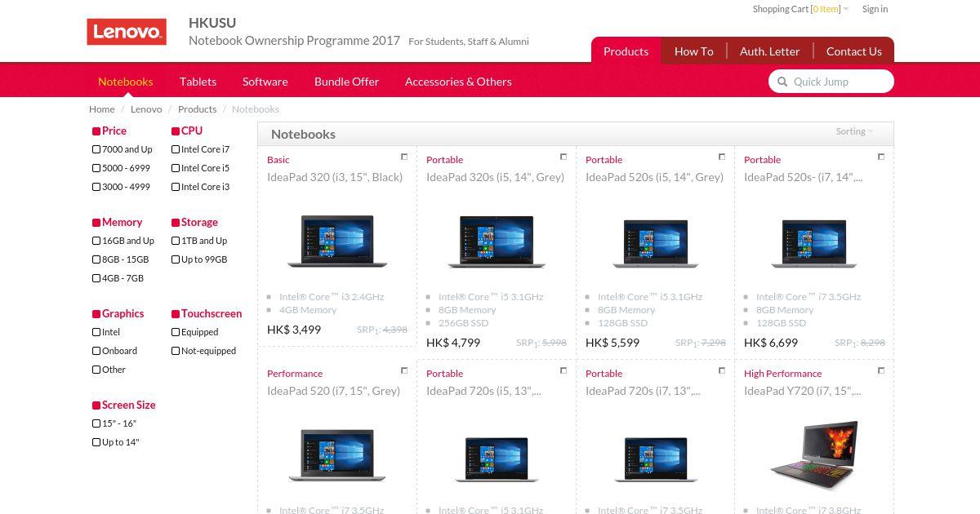The width and height of the screenshot is (980, 514).
Task: Open the Products tab
Action: click(626, 51)
